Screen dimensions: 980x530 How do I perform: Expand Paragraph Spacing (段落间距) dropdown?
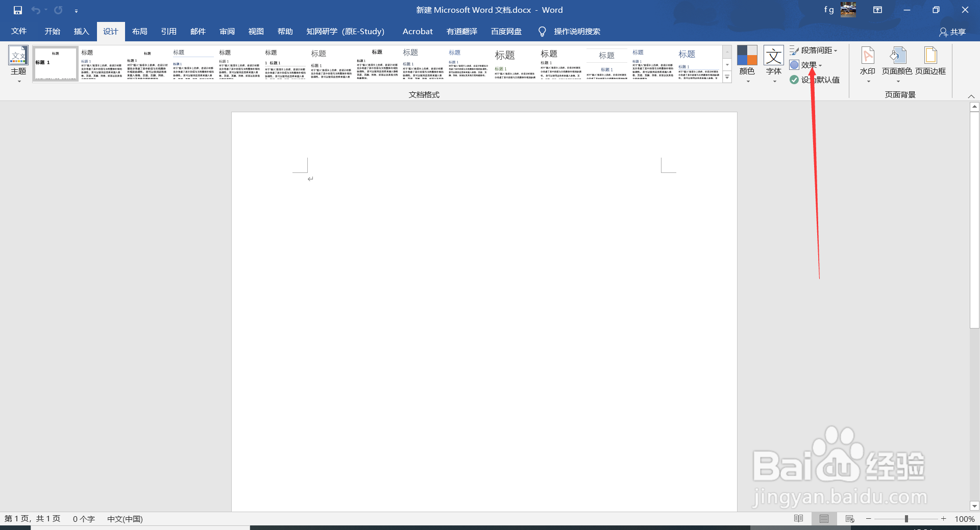coord(814,51)
